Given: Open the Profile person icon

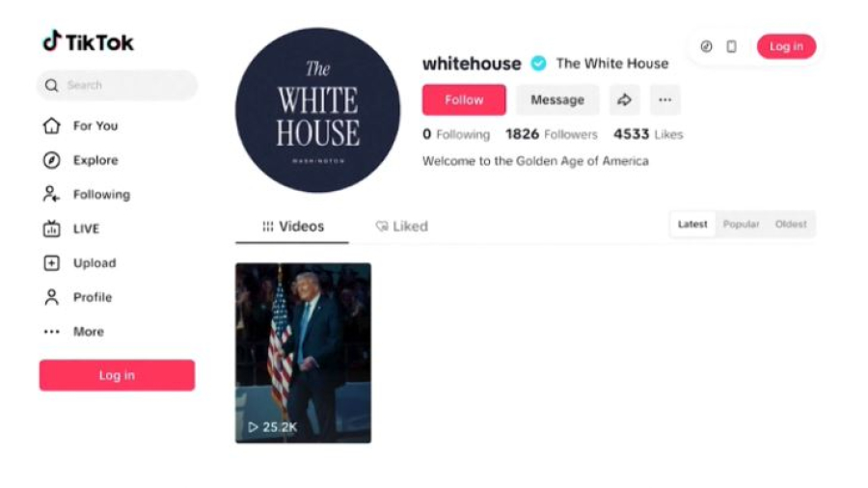Looking at the screenshot, I should 51,297.
